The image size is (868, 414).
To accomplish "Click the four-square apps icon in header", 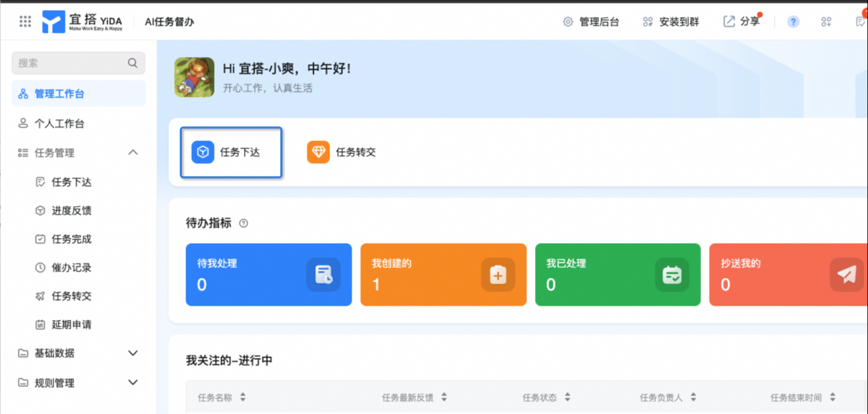I will [826, 22].
